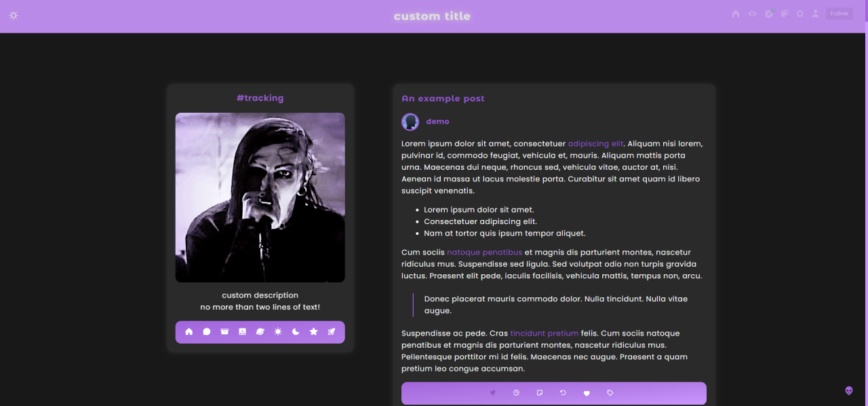Click the eye icon in the top bar

point(752,14)
